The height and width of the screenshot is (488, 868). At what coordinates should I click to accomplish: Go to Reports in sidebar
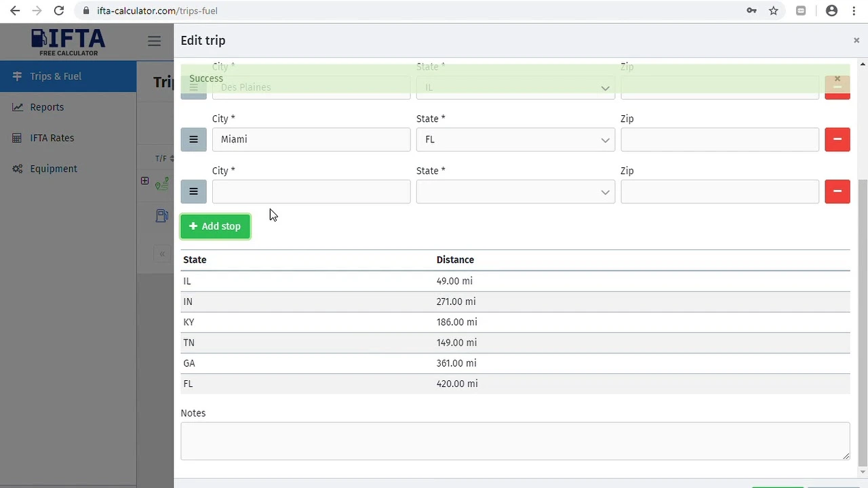(47, 107)
